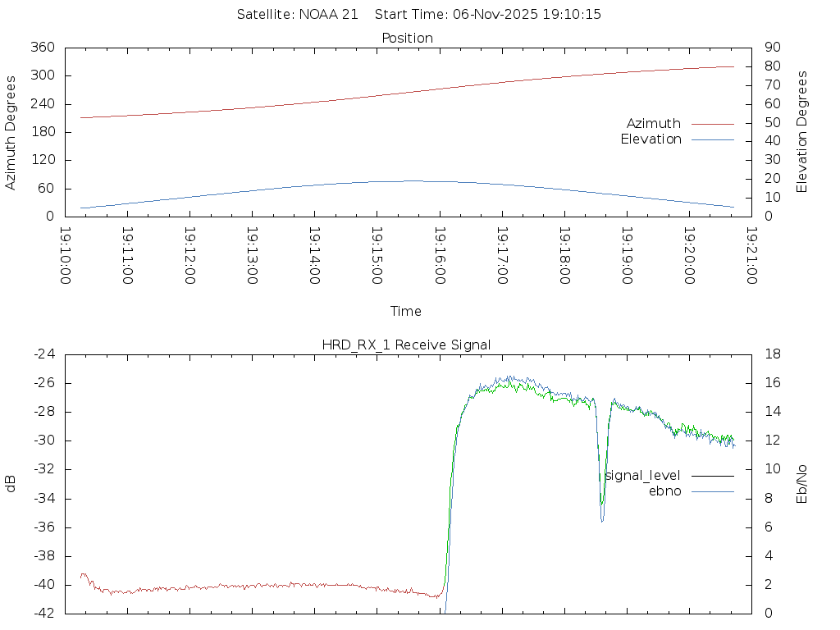Click the 19:13:00 time tick label
840x630 pixels.
pos(252,256)
